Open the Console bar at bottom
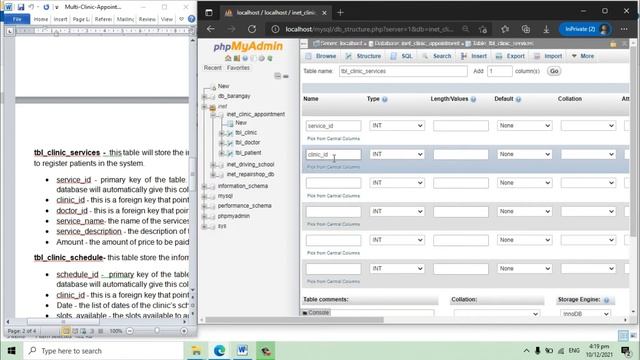 pos(316,313)
